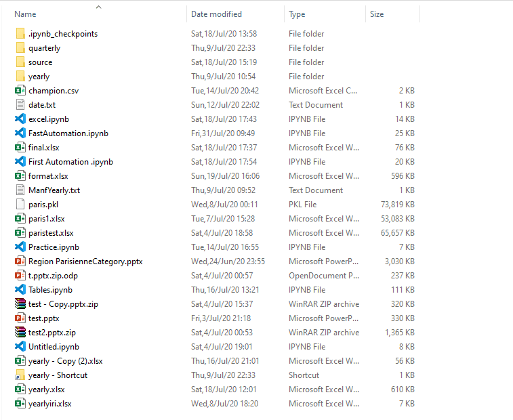Click the date Sun,19/Jul/20 16:06
Viewport: 513px width, 420px height.
pyautogui.click(x=226, y=176)
